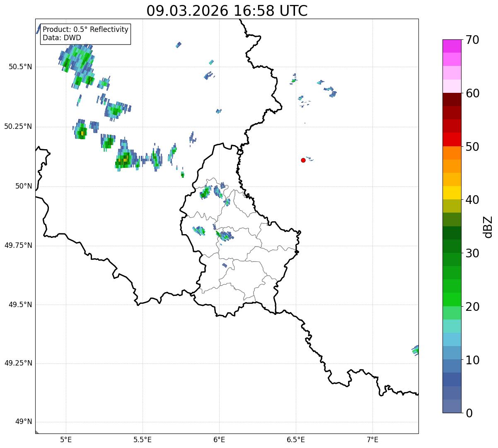Click the colorbar tick label '30'

click(472, 253)
